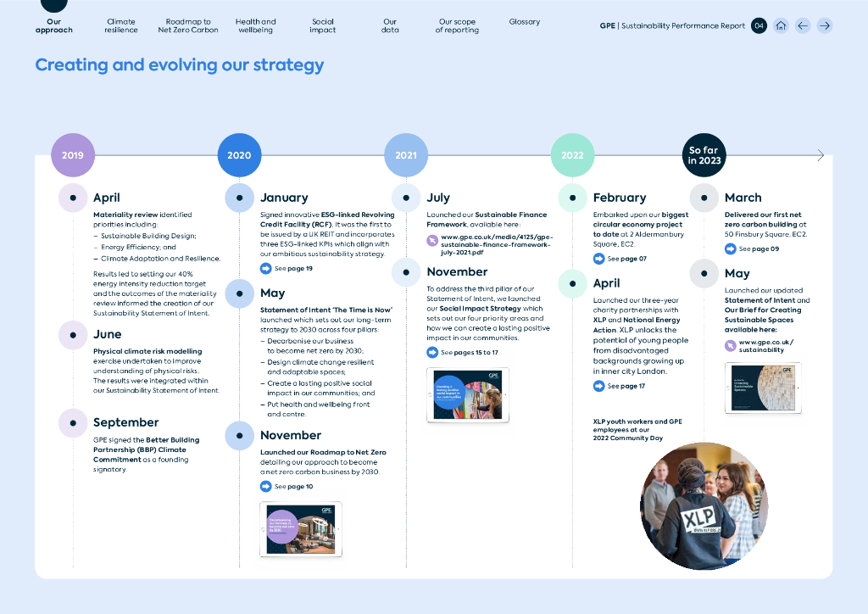Follow the 'See pages 15 to 17' link
This screenshot has width=868, height=614.
point(470,352)
